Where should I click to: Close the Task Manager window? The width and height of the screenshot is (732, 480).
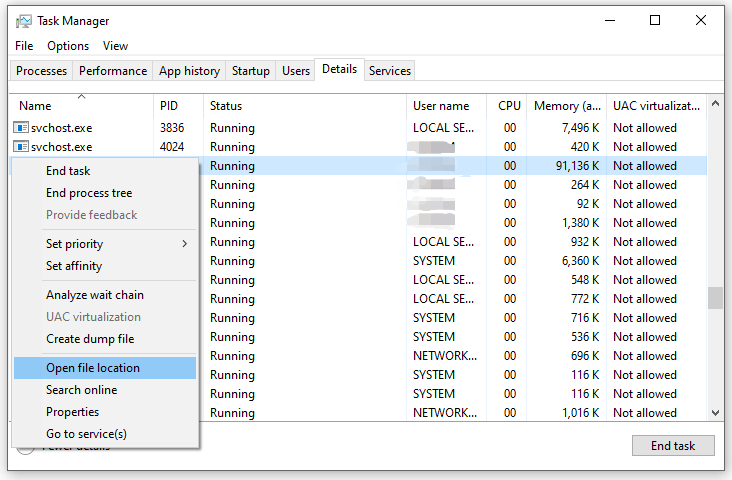click(701, 20)
